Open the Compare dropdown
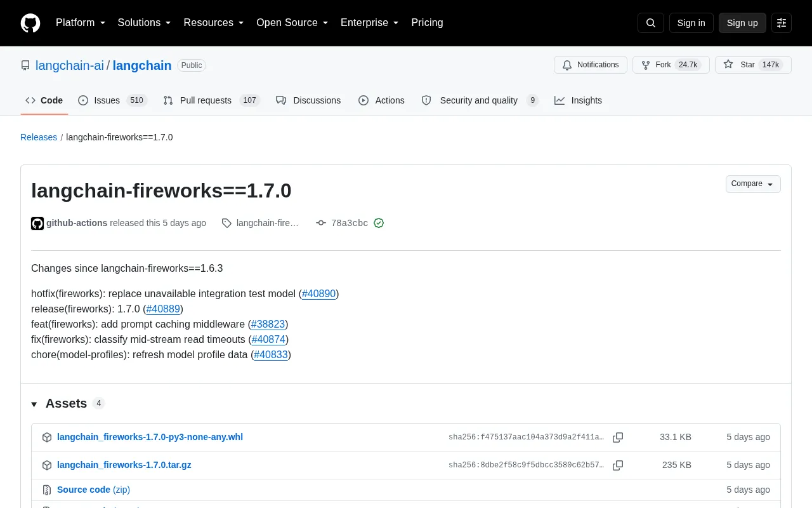 [x=753, y=184]
